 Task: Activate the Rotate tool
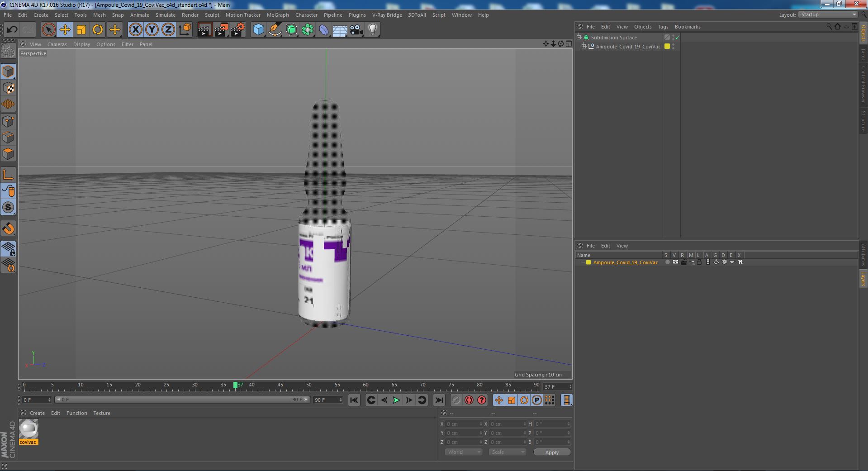(x=98, y=30)
